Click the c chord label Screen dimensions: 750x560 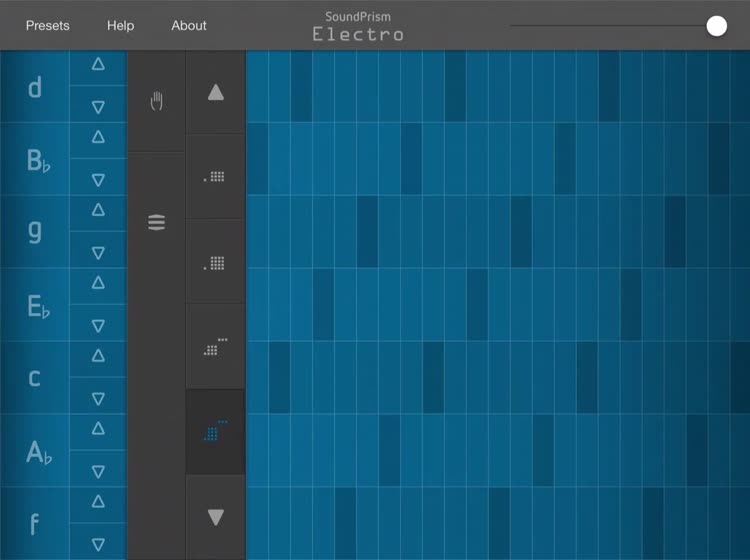coord(34,378)
